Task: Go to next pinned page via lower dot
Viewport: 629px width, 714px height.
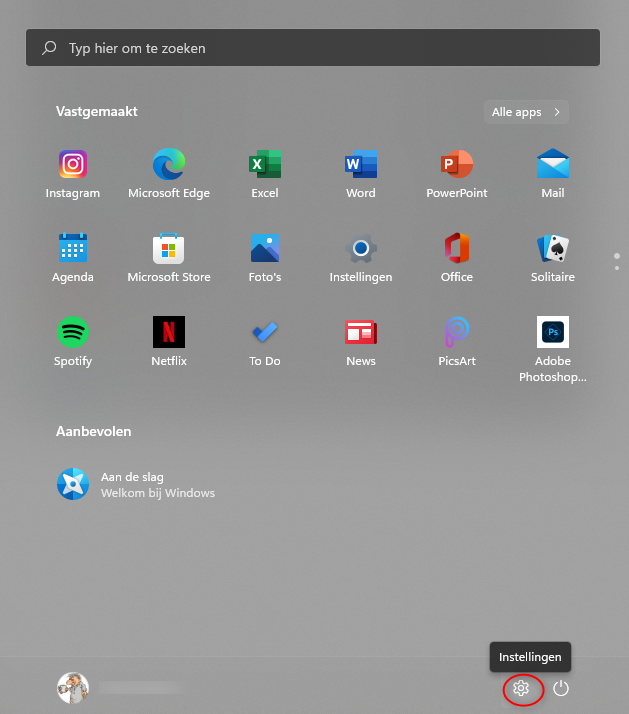Action: coord(617,268)
